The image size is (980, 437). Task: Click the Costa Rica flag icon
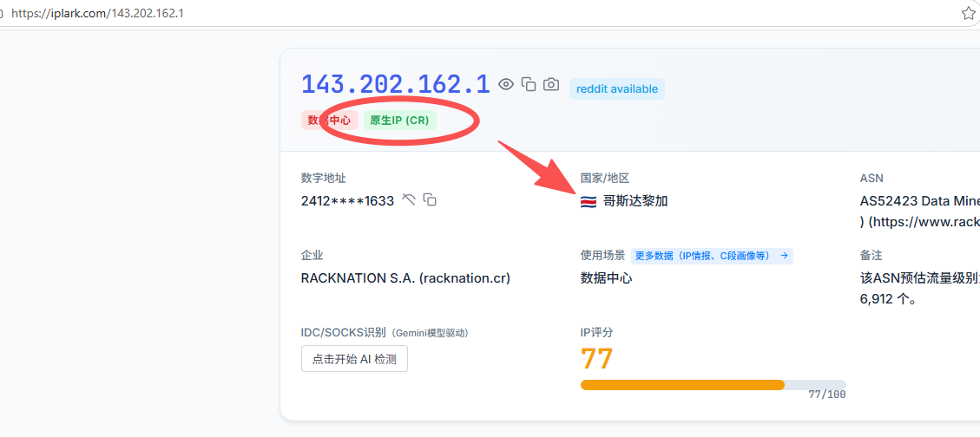589,202
